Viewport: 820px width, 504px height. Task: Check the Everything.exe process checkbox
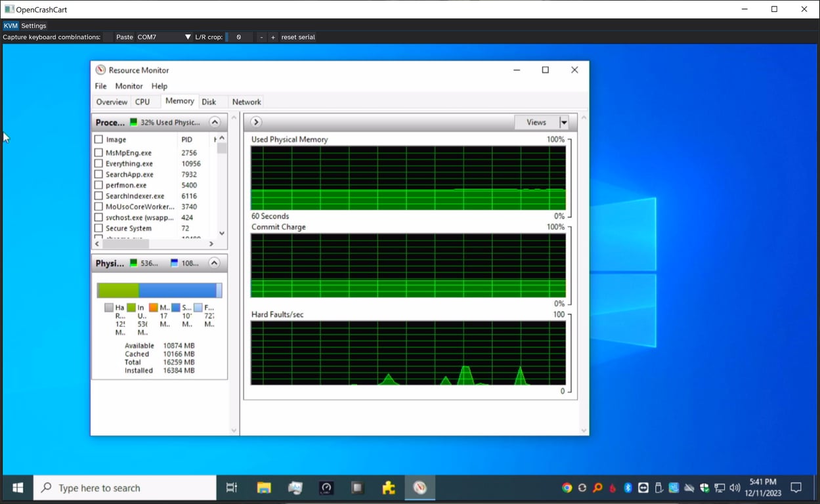click(x=100, y=163)
